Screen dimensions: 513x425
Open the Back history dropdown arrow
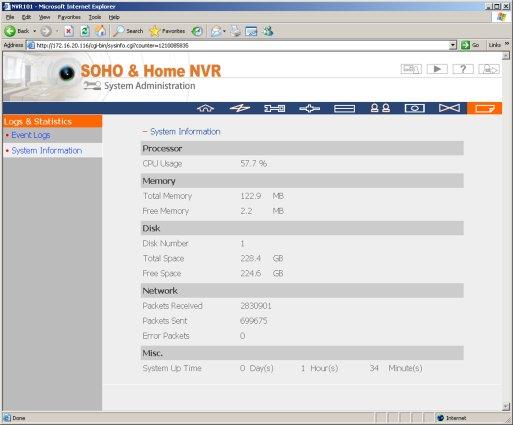pyautogui.click(x=34, y=31)
